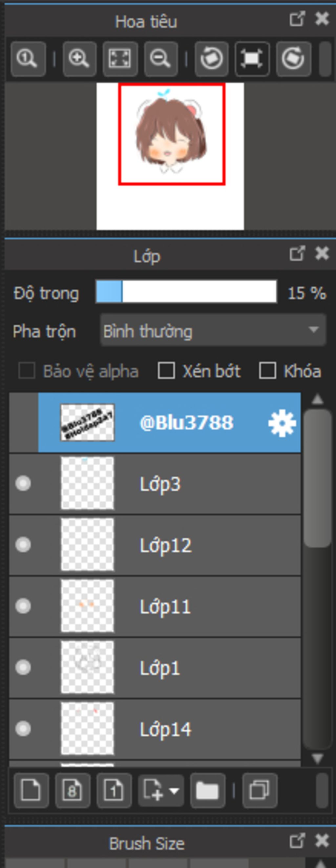Enable the Xén bớt clipping checkbox
This screenshot has height=868, width=336.
tap(166, 371)
